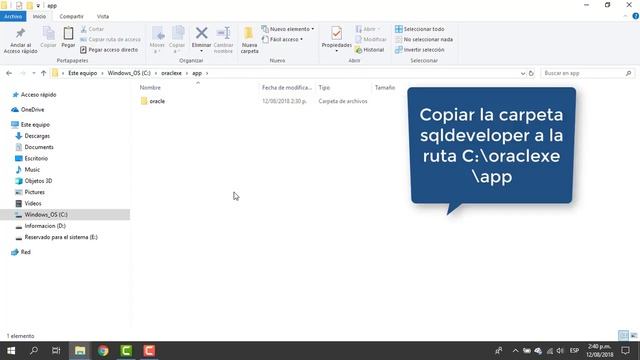
Task: Click Pegar acceso directo
Action: (x=109, y=49)
